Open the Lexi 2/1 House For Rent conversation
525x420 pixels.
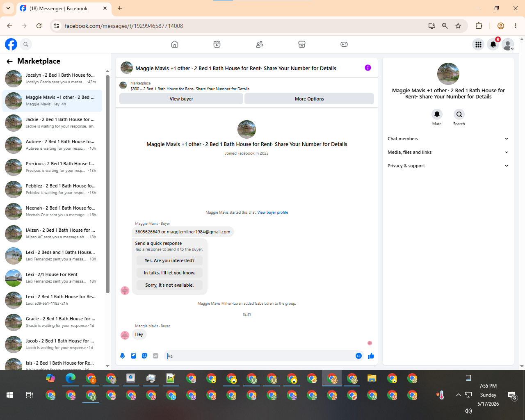(52, 278)
